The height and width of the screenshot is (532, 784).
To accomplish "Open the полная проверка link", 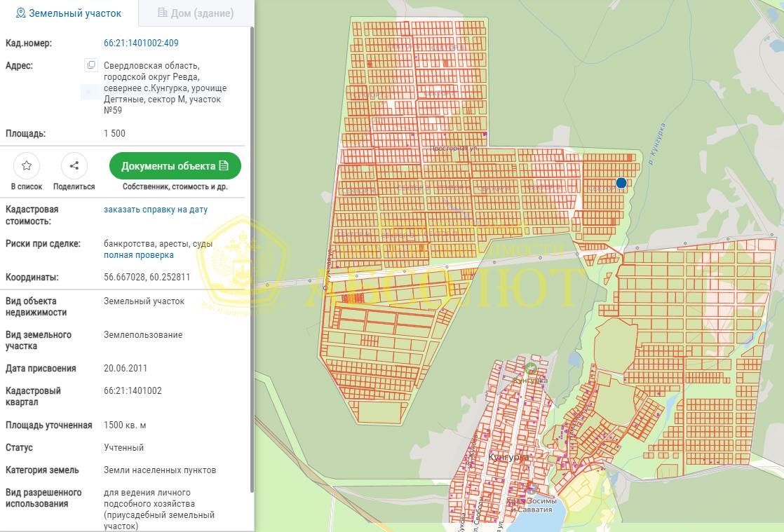I will click(x=139, y=254).
